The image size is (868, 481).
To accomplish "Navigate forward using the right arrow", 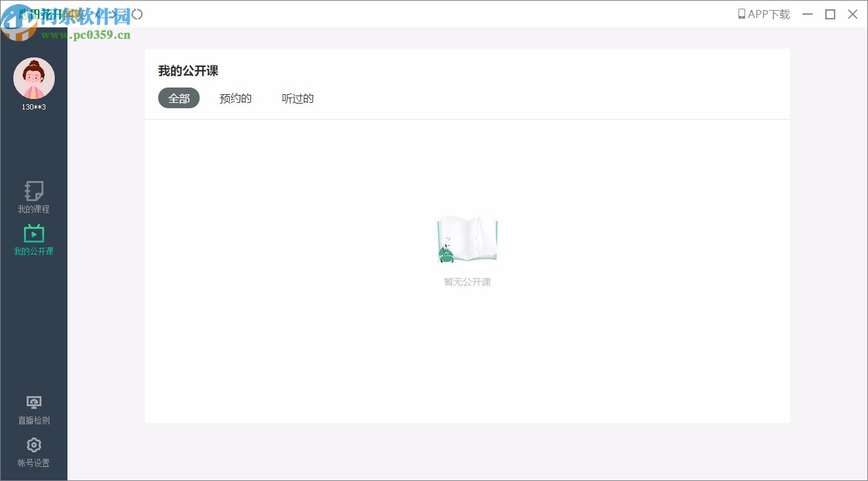I will coord(115,14).
